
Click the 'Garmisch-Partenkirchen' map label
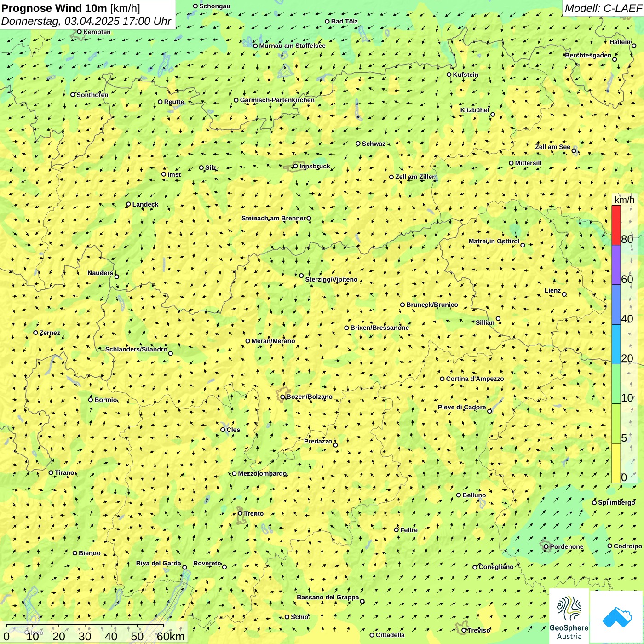277,100
